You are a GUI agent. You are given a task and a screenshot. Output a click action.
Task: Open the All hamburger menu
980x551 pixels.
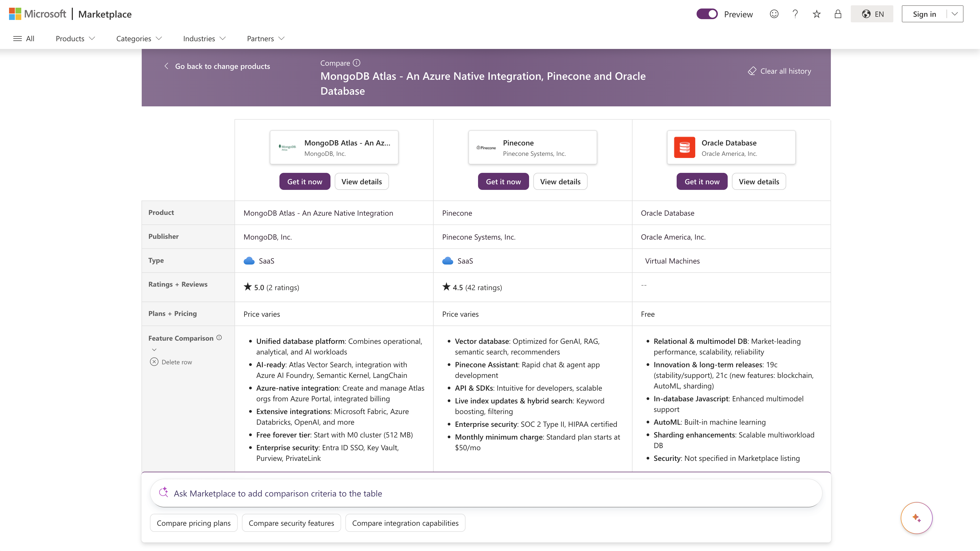pos(24,39)
